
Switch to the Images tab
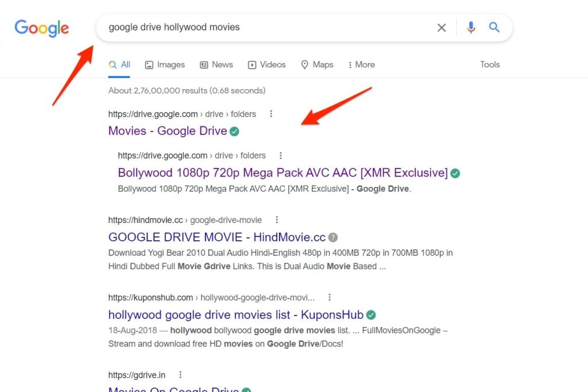[x=165, y=64]
